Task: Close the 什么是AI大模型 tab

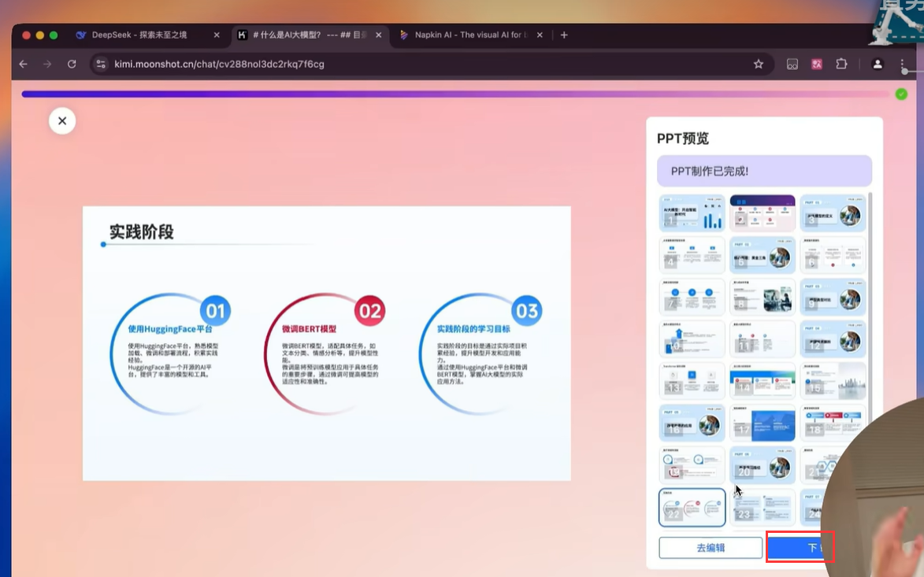Action: 378,35
